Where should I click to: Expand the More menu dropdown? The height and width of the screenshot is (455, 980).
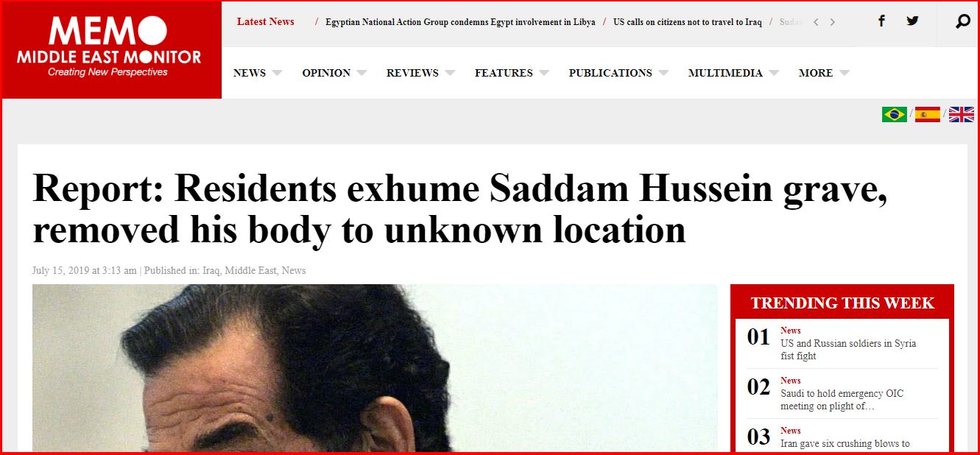[x=824, y=73]
